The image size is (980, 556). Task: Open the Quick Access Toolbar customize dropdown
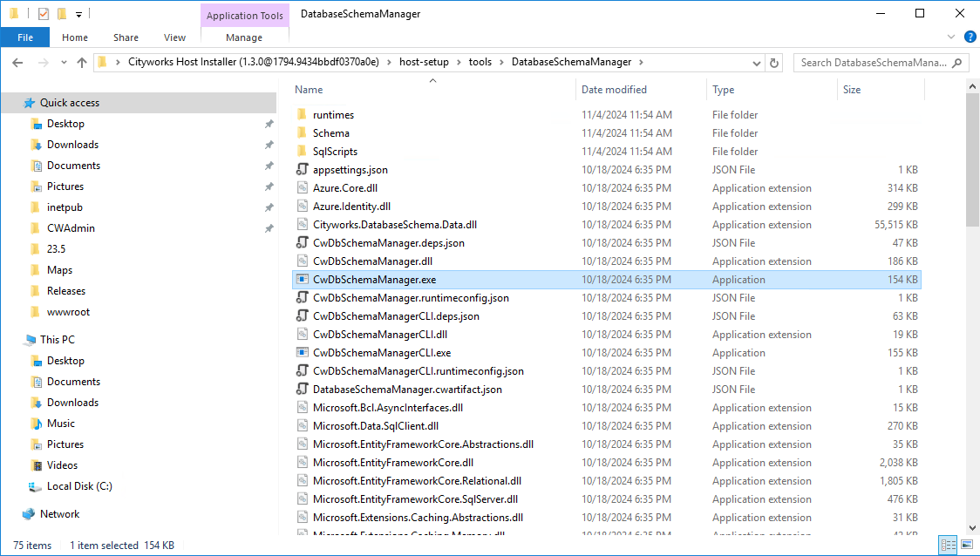coord(78,14)
